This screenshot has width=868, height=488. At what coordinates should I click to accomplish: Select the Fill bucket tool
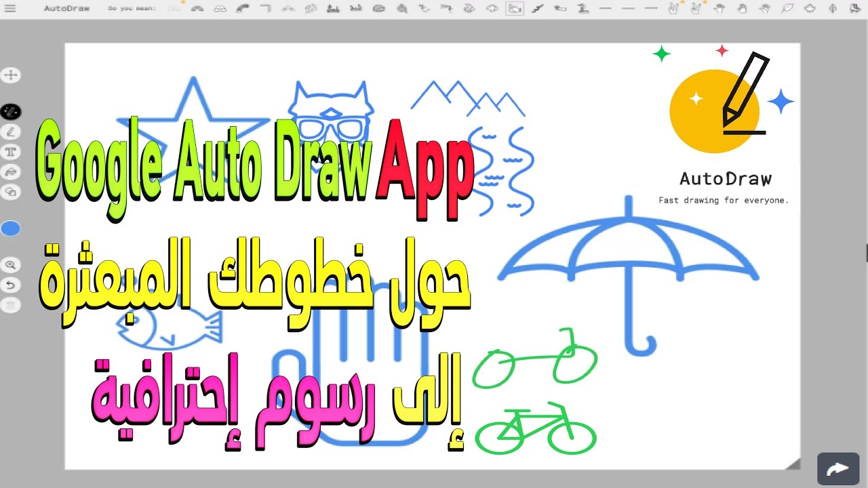(11, 172)
